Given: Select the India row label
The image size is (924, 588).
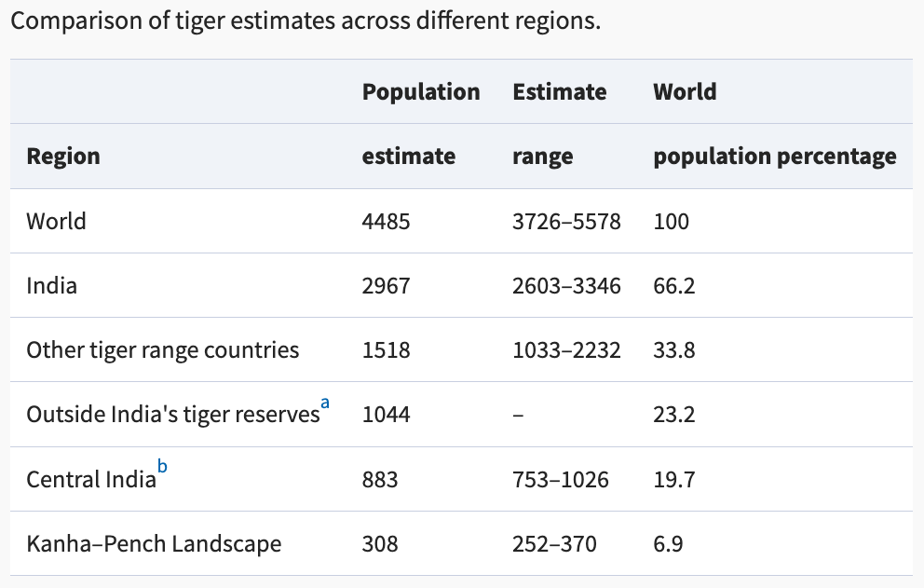Looking at the screenshot, I should point(52,285).
